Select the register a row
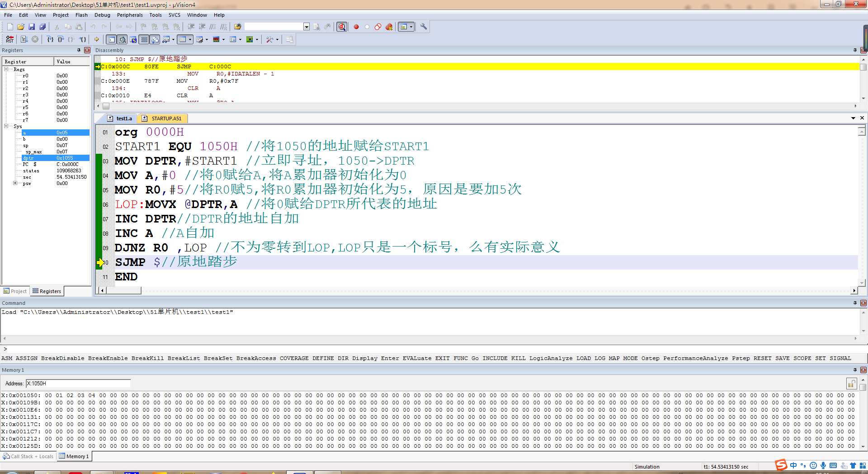This screenshot has height=474, width=868. point(56,133)
